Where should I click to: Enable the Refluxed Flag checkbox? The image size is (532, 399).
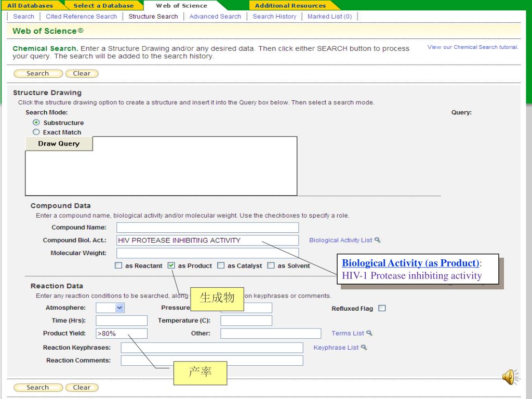(382, 308)
